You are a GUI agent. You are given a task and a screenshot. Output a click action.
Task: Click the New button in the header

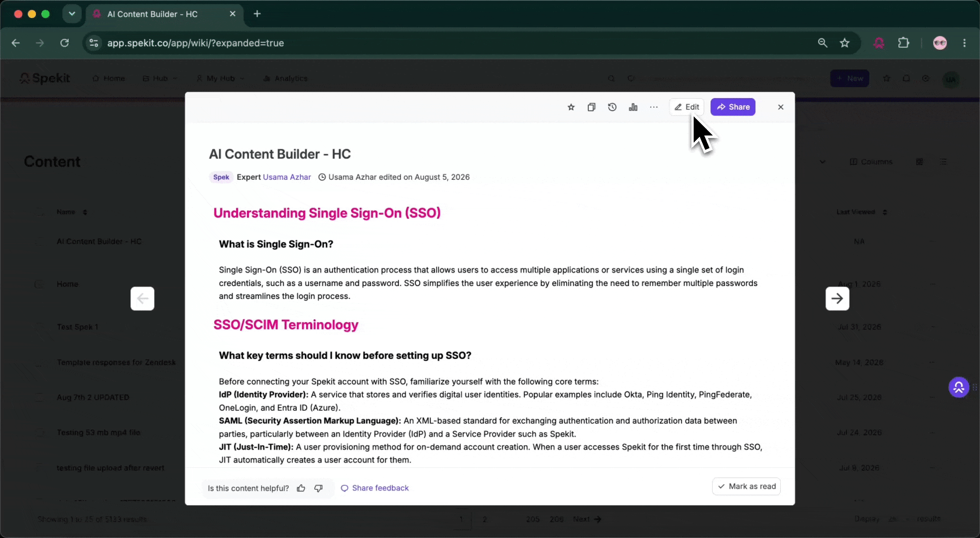tap(850, 78)
